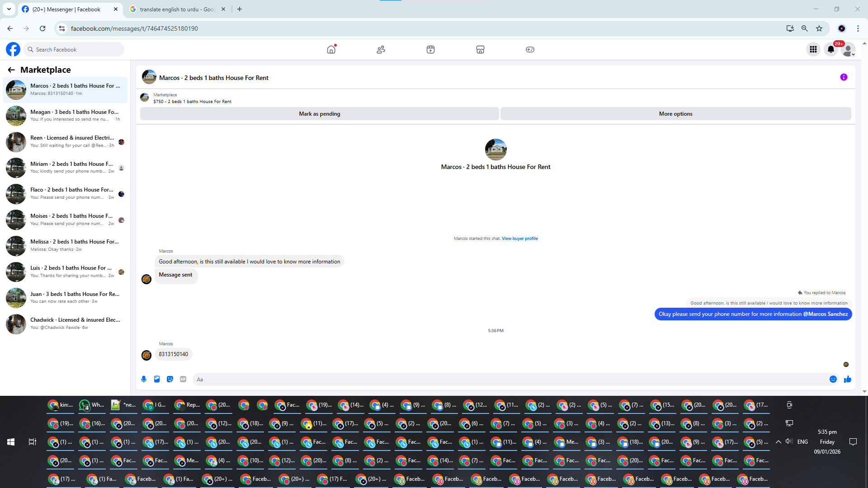Open the GIF picker icon
Screen dimensions: 868x488
tap(183, 379)
